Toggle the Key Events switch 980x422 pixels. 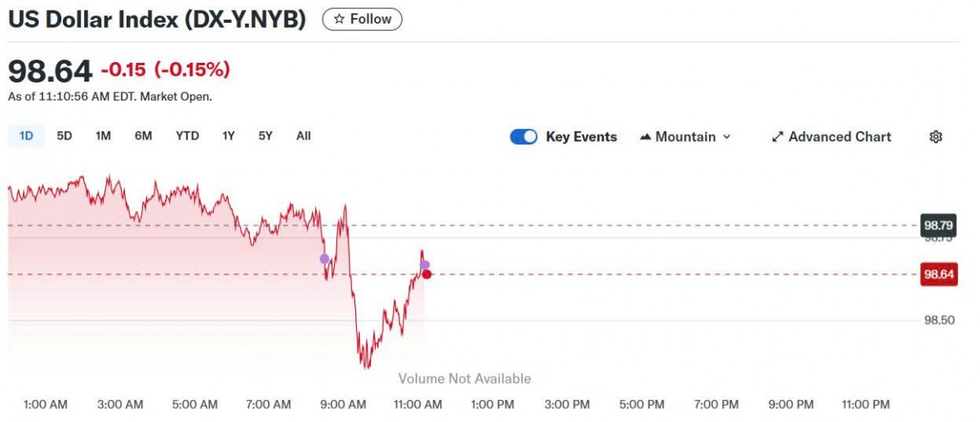(x=523, y=137)
